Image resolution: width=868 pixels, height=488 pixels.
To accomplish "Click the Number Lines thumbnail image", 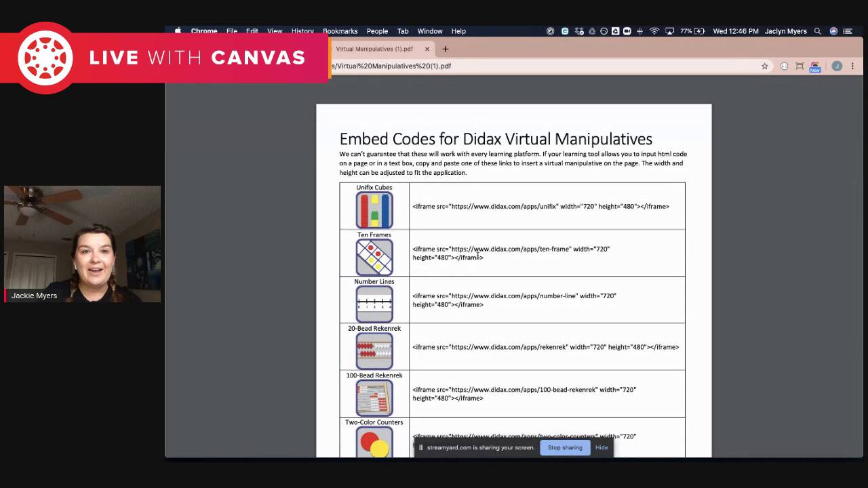I will [x=374, y=304].
